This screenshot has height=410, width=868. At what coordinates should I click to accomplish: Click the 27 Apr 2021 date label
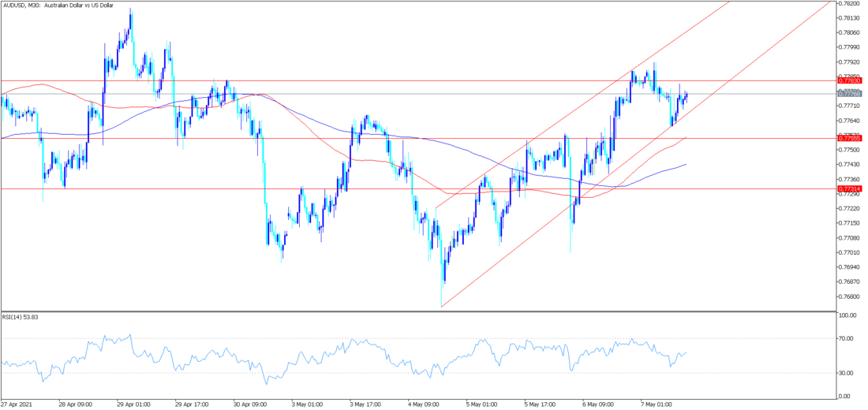[x=17, y=404]
